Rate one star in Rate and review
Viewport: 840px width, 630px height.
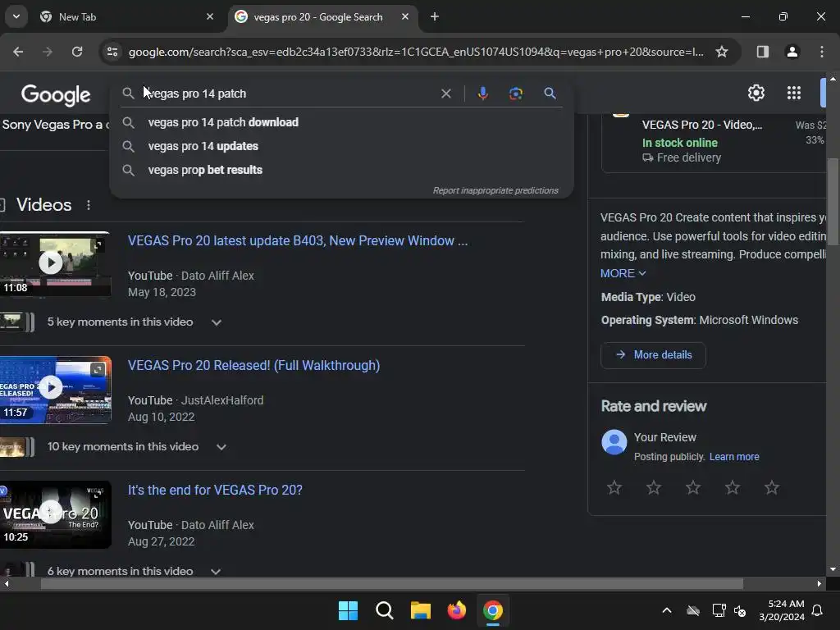coord(614,487)
